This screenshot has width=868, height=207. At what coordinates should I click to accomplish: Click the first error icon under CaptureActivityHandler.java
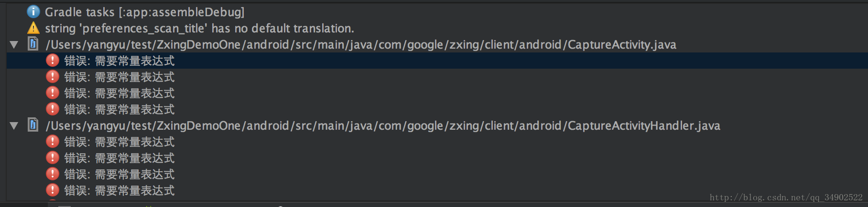[x=52, y=142]
